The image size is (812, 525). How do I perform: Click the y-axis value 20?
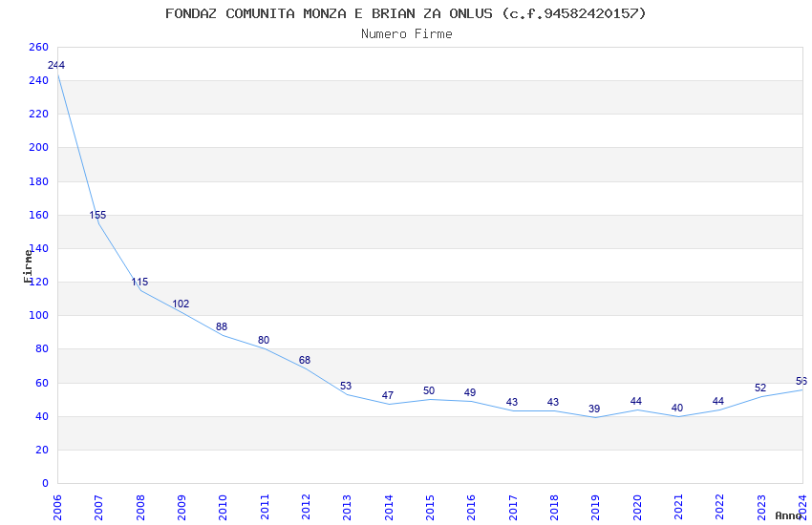coord(42,450)
